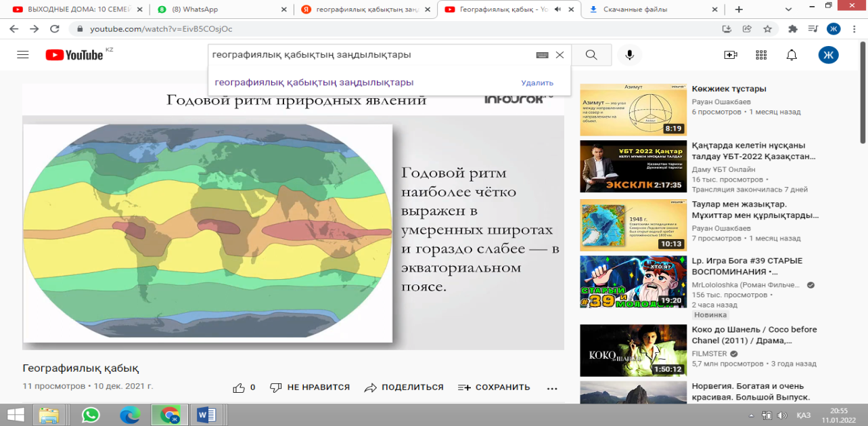868x426 pixels.
Task: Toggle НЕ НРАВИТСЯ dislike button
Action: pos(310,387)
